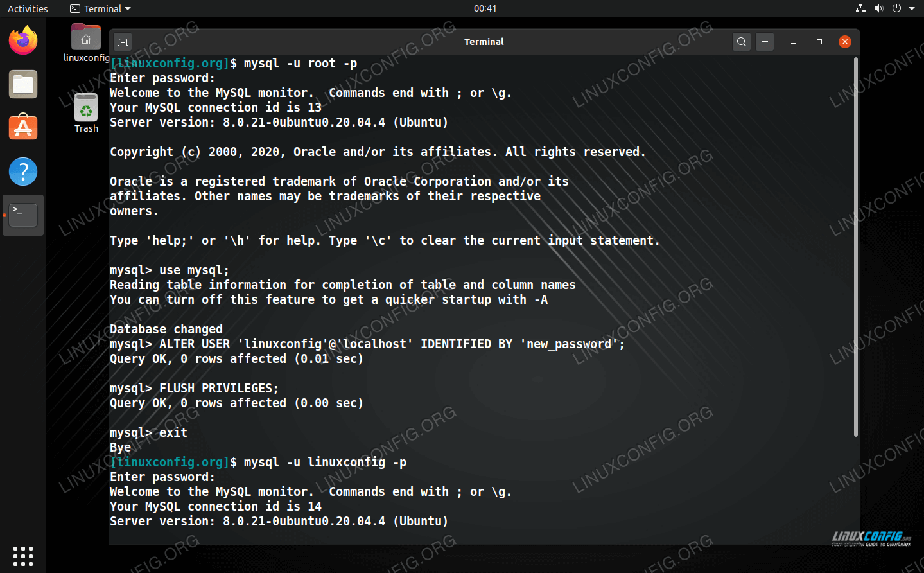The width and height of the screenshot is (924, 573).
Task: Click the 'Type help;' instruction line
Action: [385, 241]
